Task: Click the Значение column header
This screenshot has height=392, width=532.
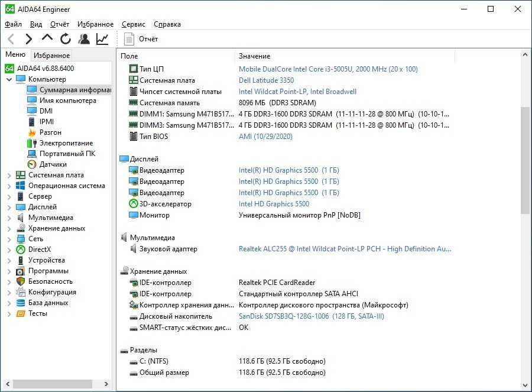Action: [x=345, y=56]
